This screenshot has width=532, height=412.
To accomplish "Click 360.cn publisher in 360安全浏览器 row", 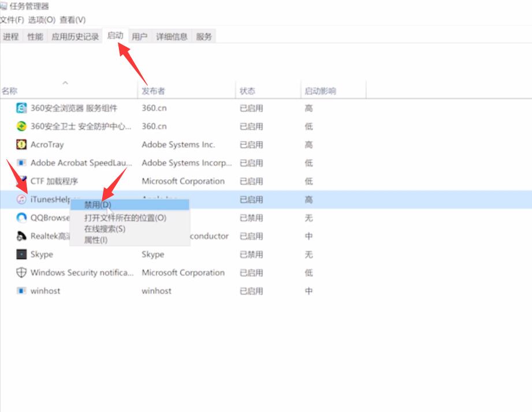I will click(x=154, y=108).
